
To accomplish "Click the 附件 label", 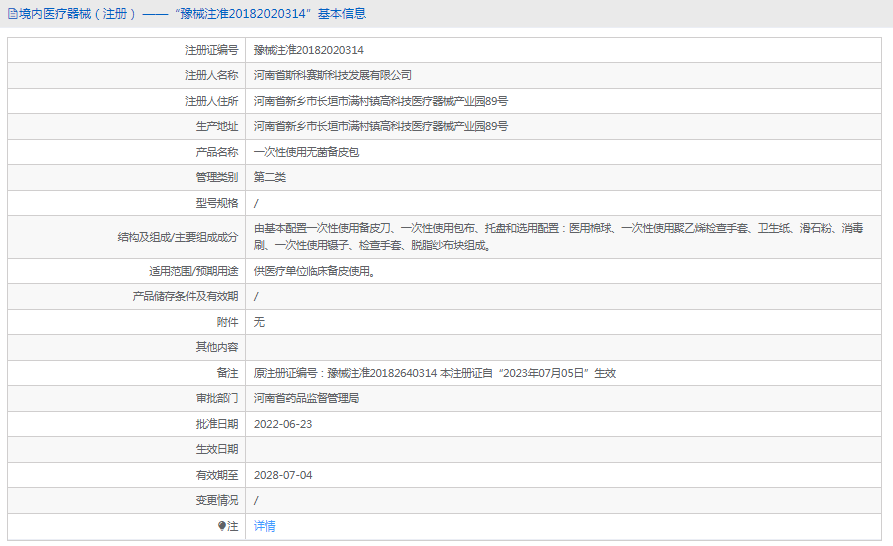I will tap(227, 322).
